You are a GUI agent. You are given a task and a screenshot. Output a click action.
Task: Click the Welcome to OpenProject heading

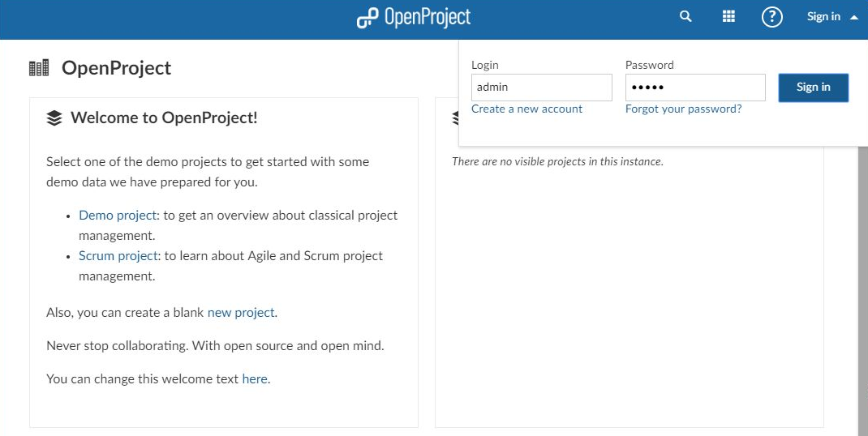(x=164, y=118)
